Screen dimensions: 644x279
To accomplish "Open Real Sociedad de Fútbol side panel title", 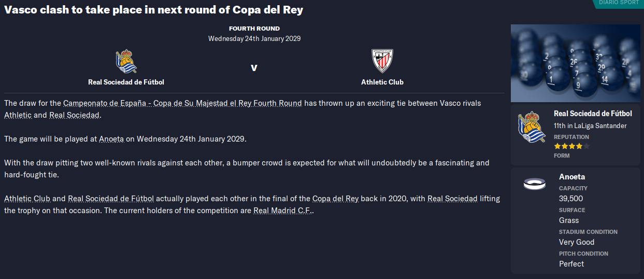I will [593, 114].
